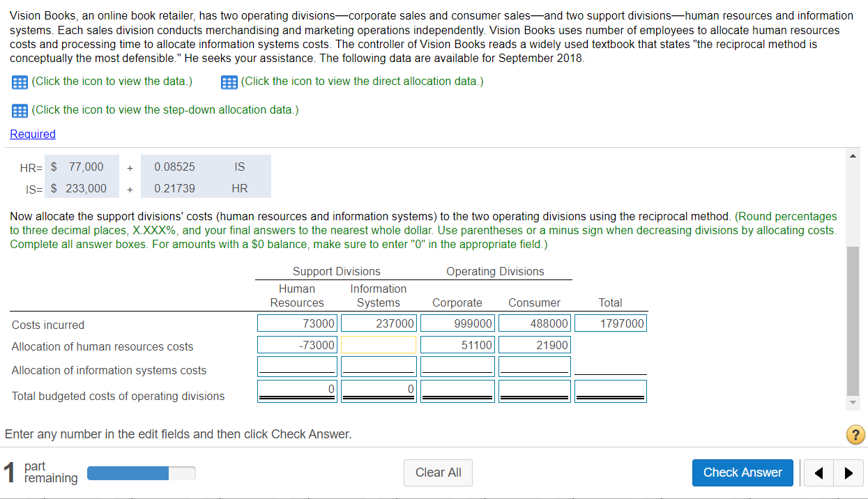Click Corporate total budgeted costs field
Screen dimensions: 868x499
[458, 391]
